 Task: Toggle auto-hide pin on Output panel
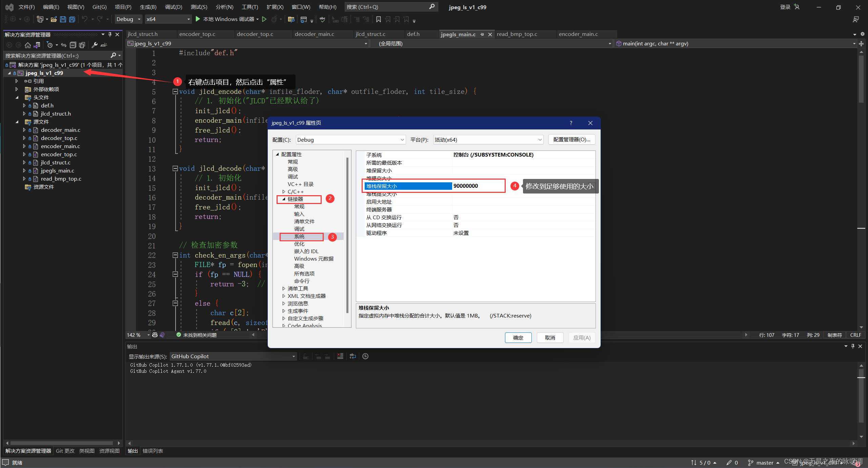pyautogui.click(x=853, y=346)
